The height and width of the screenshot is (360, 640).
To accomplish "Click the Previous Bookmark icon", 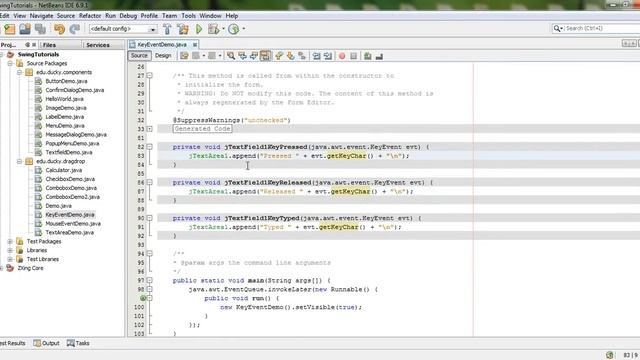I will [x=279, y=56].
